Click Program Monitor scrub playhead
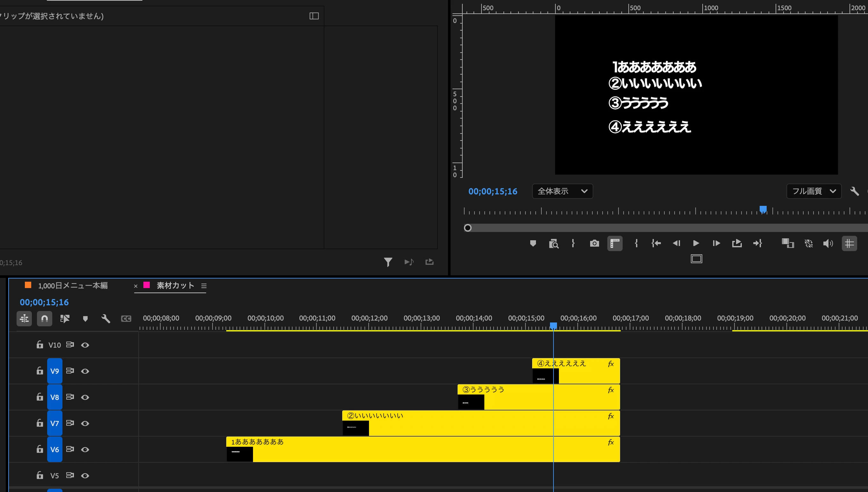The width and height of the screenshot is (868, 492). click(763, 210)
